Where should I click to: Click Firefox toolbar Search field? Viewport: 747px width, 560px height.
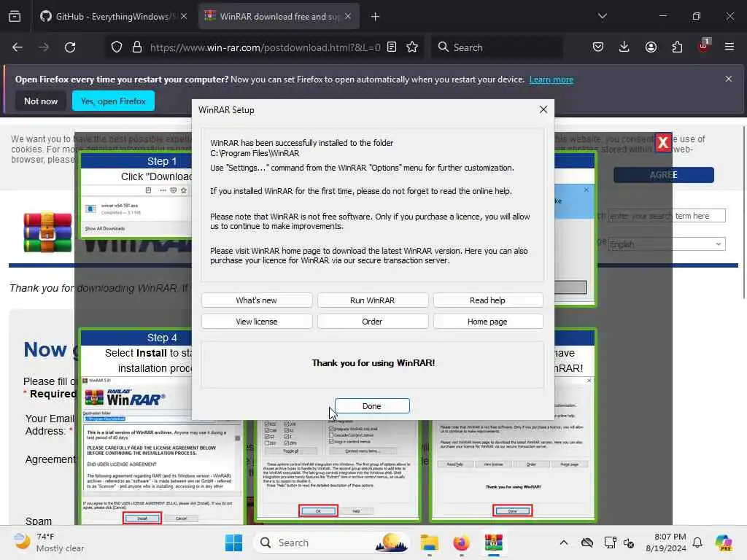pyautogui.click(x=497, y=47)
